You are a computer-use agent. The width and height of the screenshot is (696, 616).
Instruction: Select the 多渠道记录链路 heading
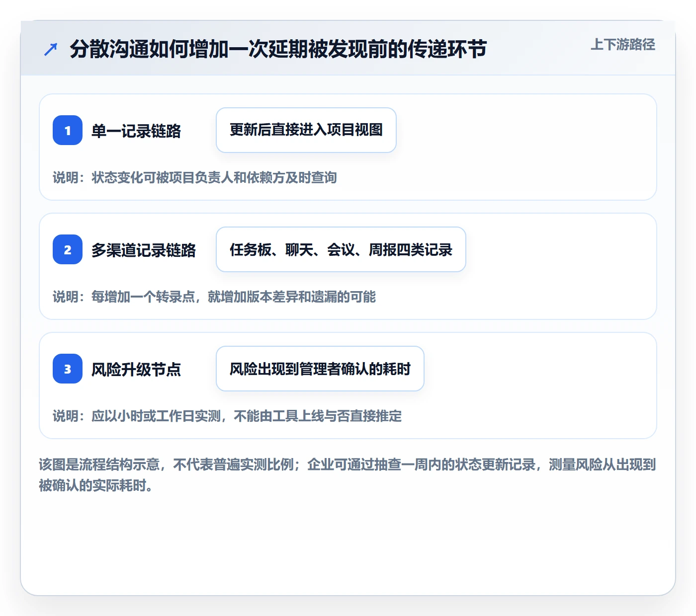point(144,250)
